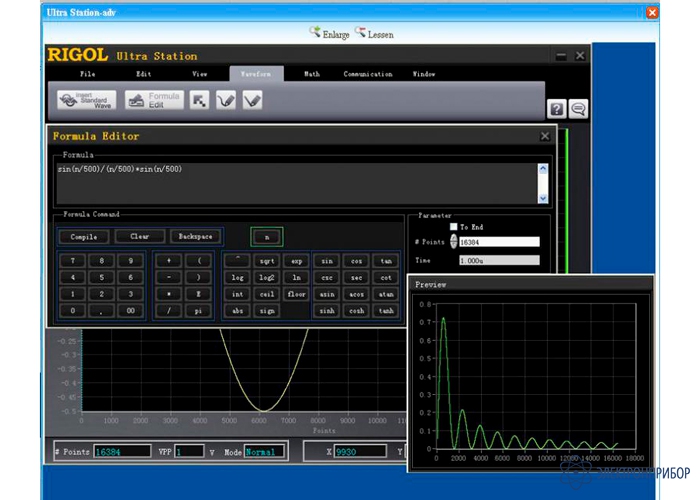Screen dimensions: 700x500
Task: Click the Compile button
Action: click(x=83, y=237)
